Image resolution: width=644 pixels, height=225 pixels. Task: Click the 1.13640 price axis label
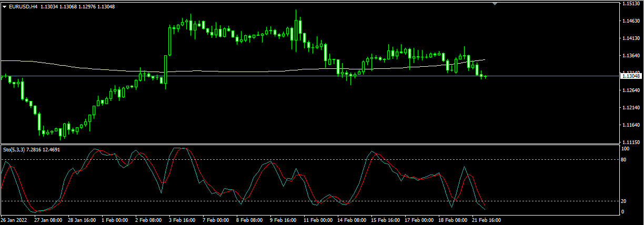click(630, 56)
